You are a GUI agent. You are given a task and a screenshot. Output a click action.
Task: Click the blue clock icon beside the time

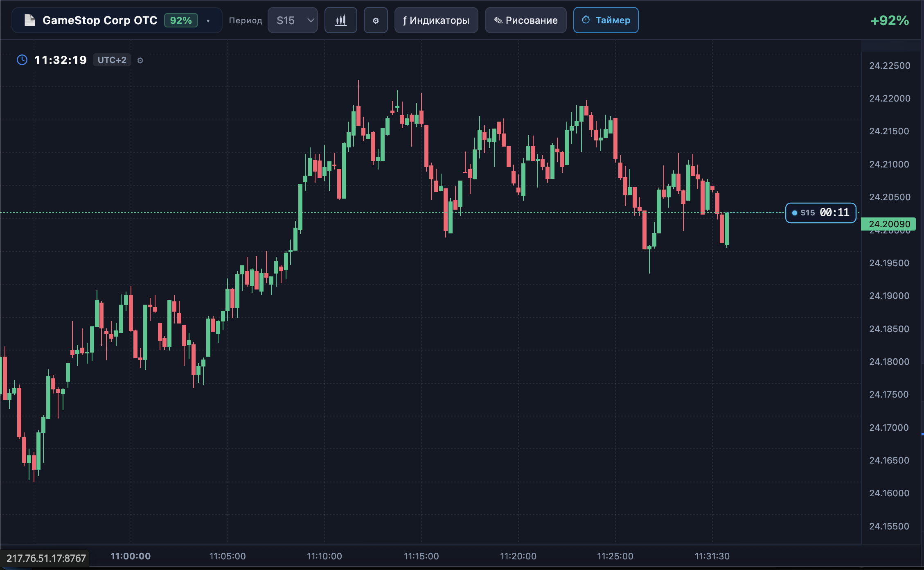22,60
